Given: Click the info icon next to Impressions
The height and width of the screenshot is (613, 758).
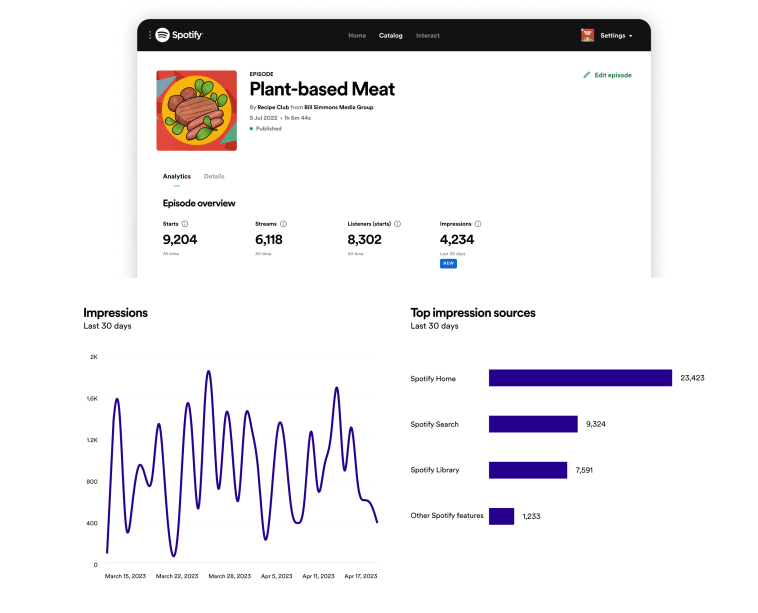Looking at the screenshot, I should 478,224.
